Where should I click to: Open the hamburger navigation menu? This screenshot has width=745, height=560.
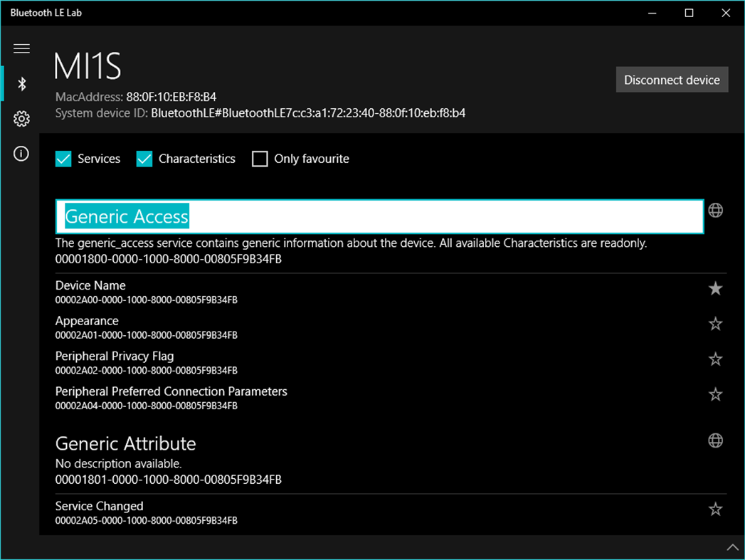[x=21, y=48]
